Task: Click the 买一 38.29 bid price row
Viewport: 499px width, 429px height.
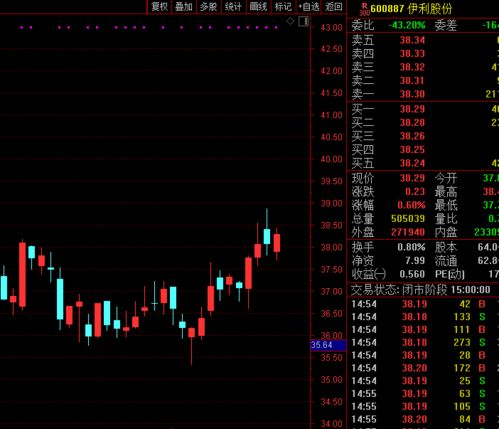Action: point(423,109)
